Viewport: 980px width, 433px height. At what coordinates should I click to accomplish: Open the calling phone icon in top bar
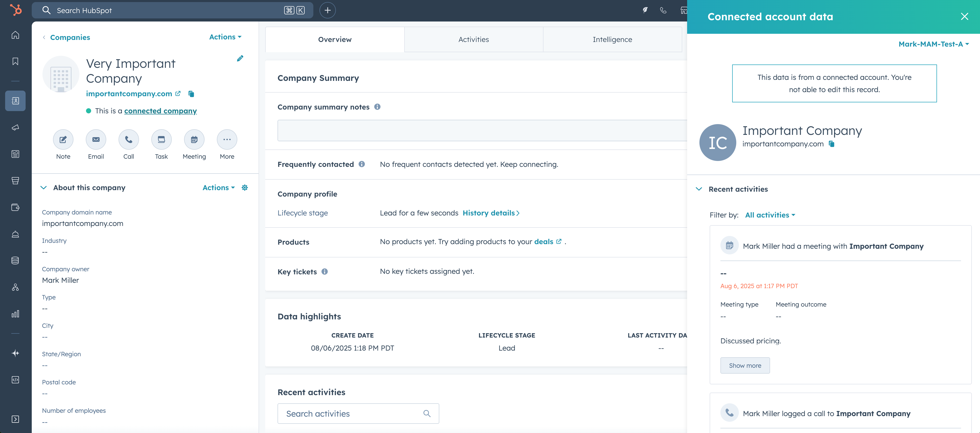coord(663,10)
